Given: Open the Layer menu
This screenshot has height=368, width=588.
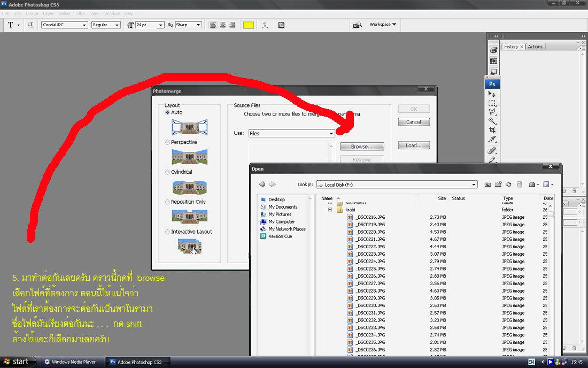Looking at the screenshot, I should [x=48, y=13].
